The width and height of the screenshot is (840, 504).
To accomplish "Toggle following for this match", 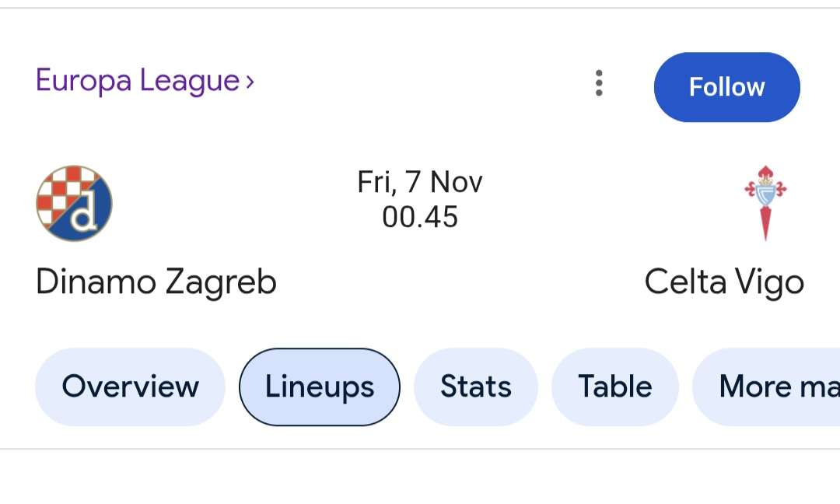I will [726, 87].
